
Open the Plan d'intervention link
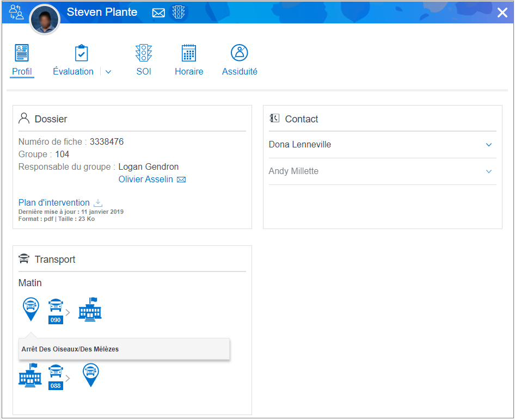tap(54, 202)
